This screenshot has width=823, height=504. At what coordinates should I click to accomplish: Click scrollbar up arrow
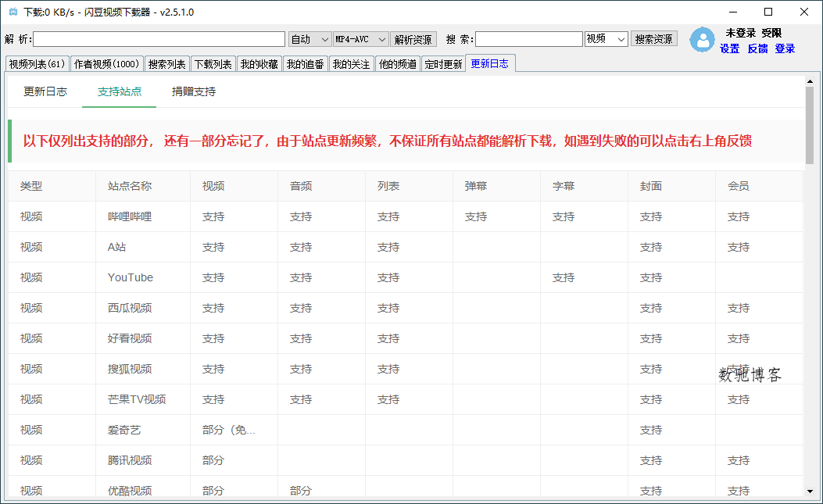810,80
